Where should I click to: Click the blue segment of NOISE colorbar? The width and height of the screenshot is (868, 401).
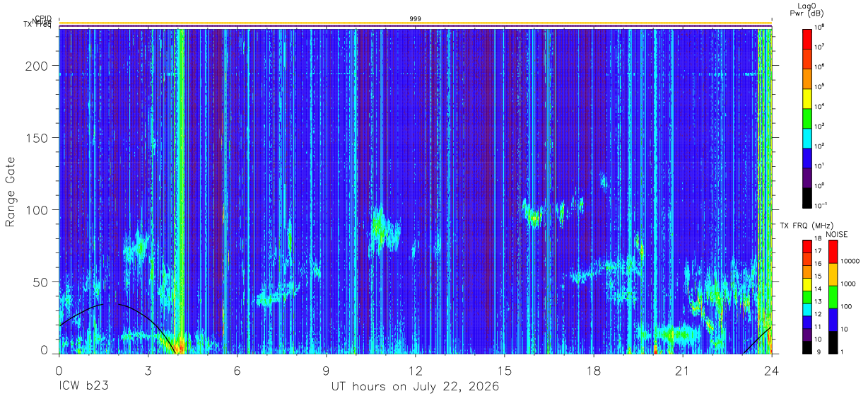coord(833,319)
